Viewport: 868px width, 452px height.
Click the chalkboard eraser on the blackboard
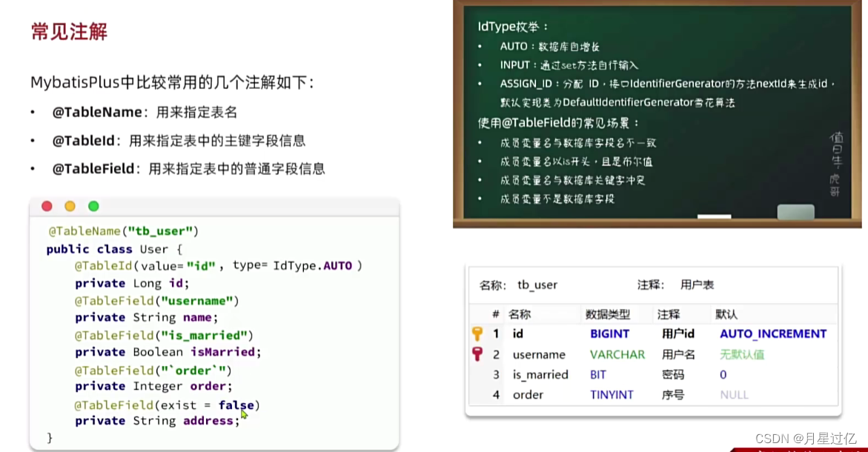tap(795, 212)
